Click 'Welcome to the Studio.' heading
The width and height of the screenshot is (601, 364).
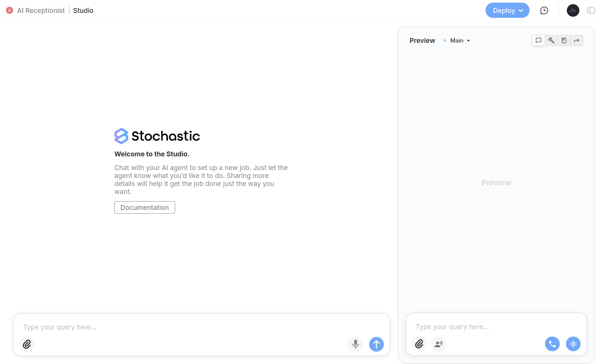pos(152,154)
